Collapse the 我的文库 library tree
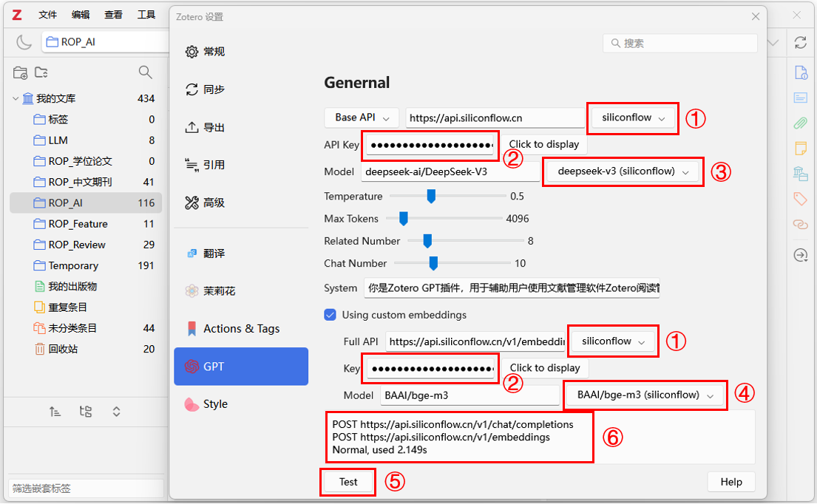The height and width of the screenshot is (504, 817). click(x=15, y=98)
